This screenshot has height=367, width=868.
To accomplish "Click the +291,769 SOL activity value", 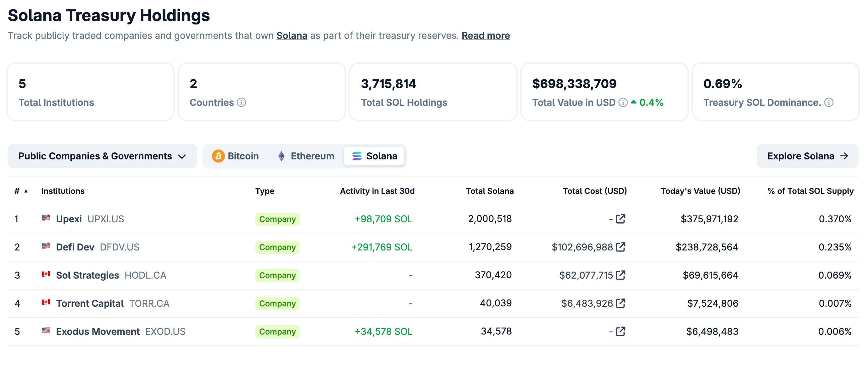I will [382, 247].
